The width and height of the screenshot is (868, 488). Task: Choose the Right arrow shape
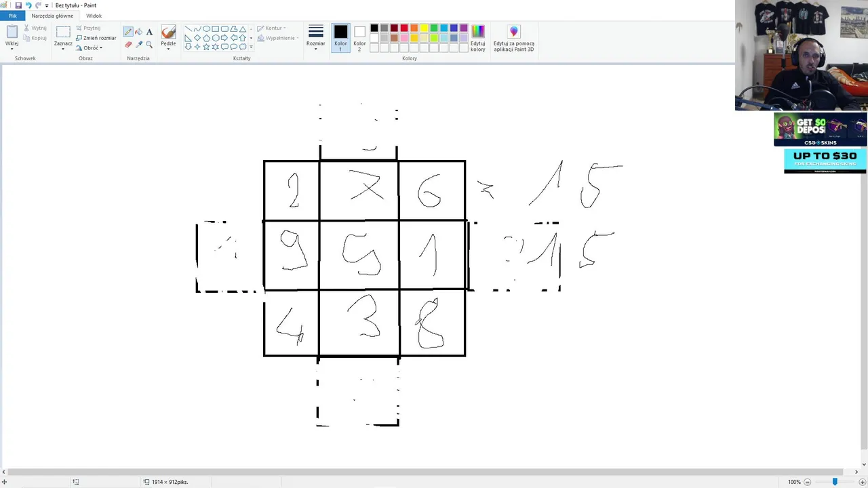point(224,38)
